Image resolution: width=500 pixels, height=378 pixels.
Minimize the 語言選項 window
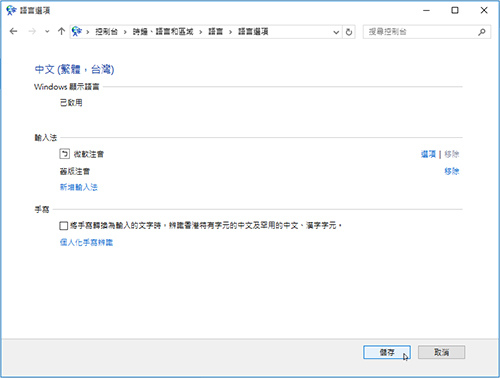point(426,10)
